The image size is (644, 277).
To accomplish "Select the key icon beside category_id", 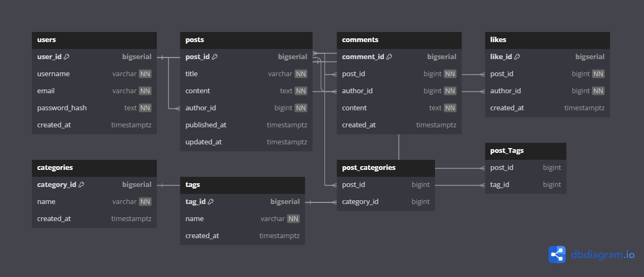I will (81, 185).
